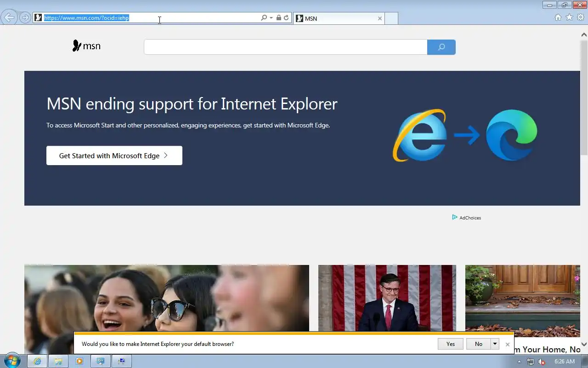Viewport: 588px width, 368px height.
Task: Click the browser Forward arrow button
Action: pyautogui.click(x=25, y=18)
